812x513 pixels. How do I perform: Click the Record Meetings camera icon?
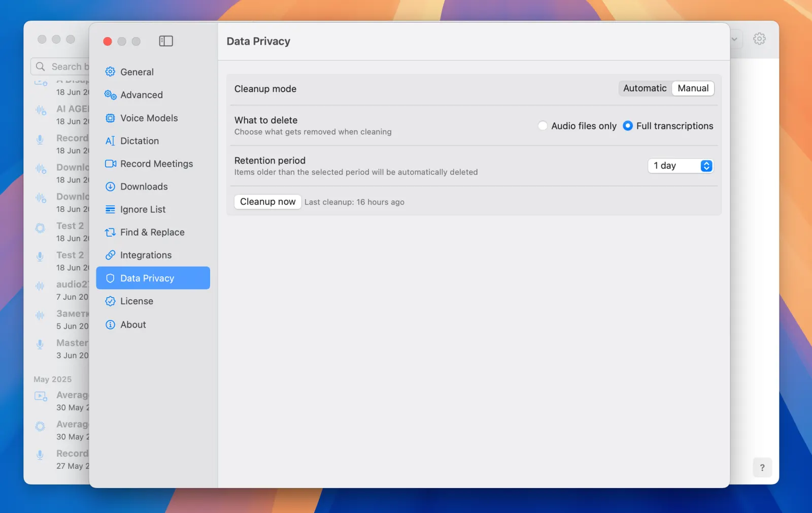point(110,164)
